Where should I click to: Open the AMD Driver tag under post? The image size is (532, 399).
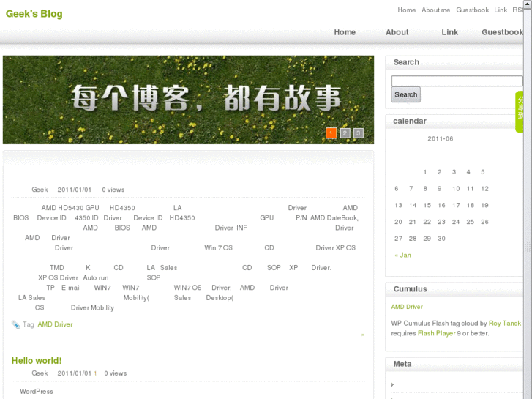pos(55,324)
